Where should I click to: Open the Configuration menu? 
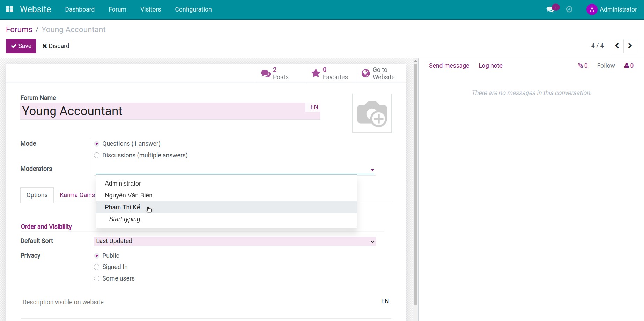coord(193,9)
